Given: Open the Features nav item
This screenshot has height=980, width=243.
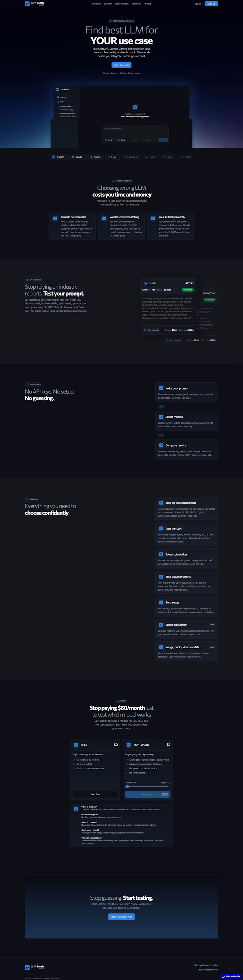Looking at the screenshot, I should 136,4.
